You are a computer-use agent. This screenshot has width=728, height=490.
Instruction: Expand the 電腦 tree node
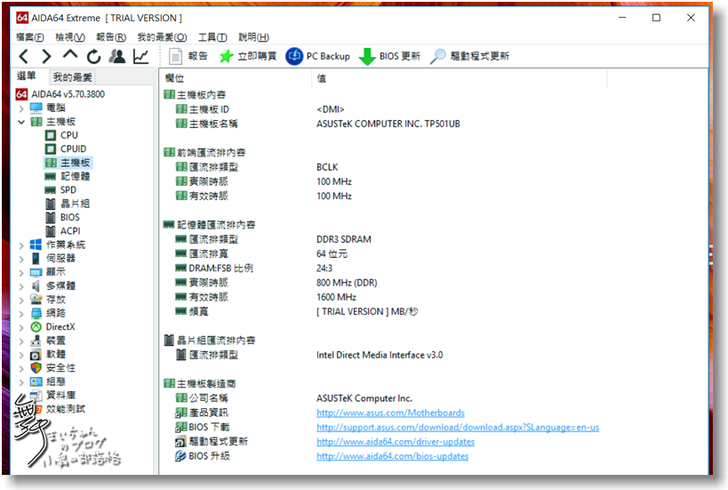coord(21,109)
